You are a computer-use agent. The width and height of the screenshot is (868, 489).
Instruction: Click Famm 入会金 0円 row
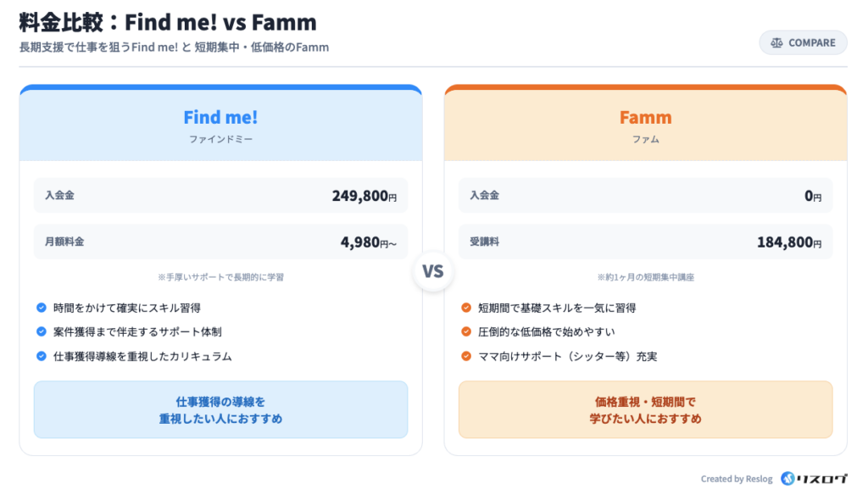[645, 196]
